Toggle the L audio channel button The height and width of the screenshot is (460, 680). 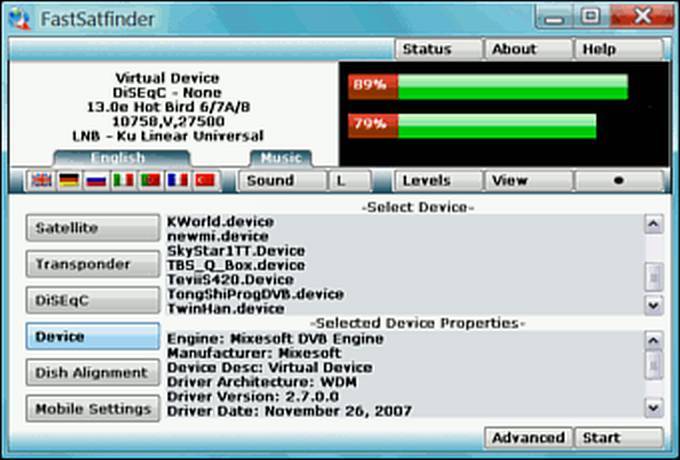click(x=350, y=180)
